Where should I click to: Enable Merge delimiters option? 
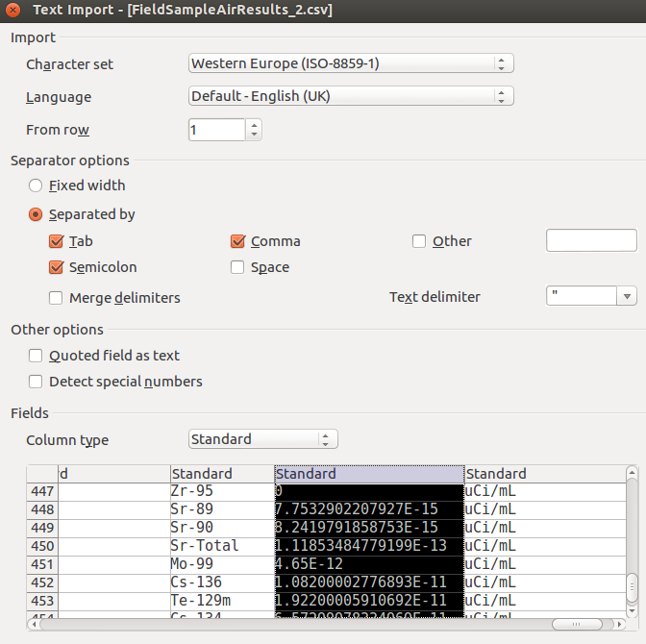tap(56, 298)
